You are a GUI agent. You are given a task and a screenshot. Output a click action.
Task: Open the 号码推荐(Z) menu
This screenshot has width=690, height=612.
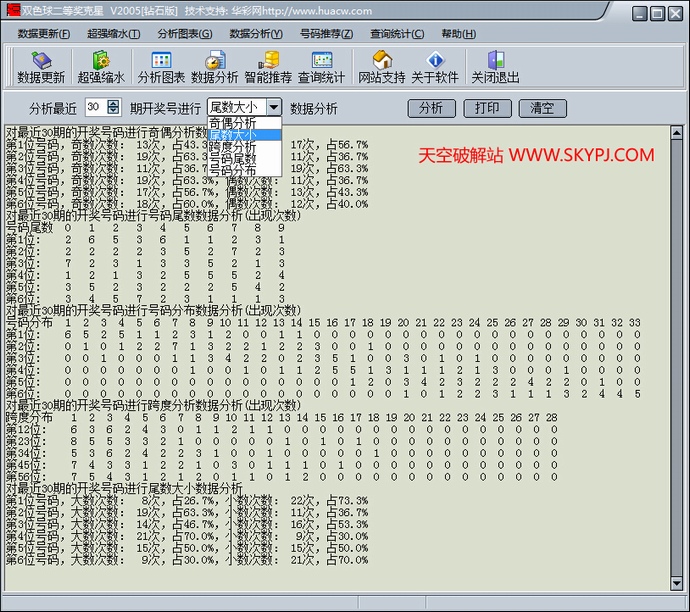[326, 33]
